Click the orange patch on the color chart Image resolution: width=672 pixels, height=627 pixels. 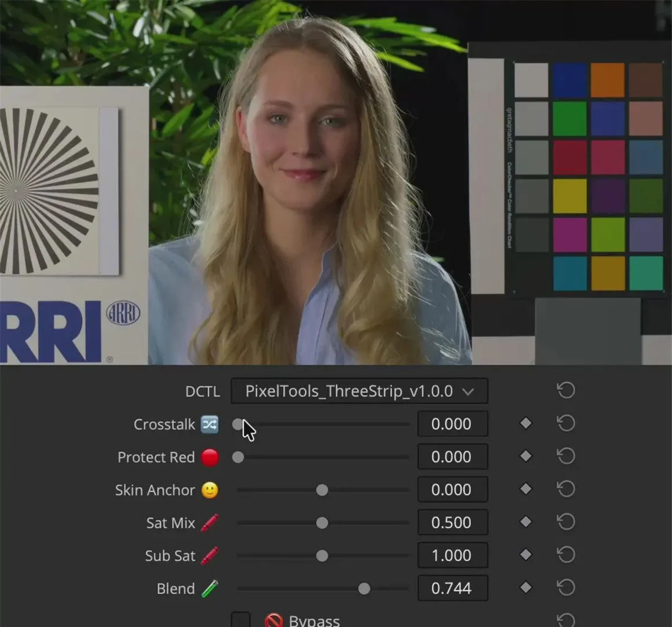coord(607,80)
